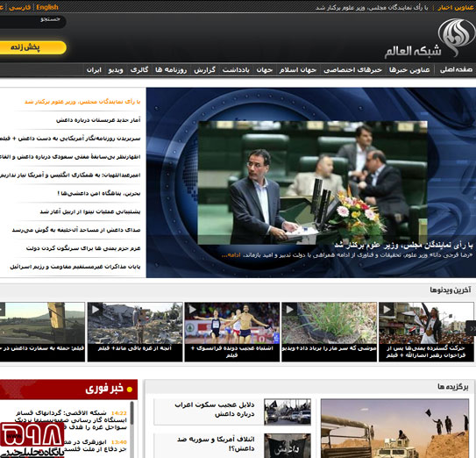Open the orange top headline link
The width and height of the screenshot is (476, 458).
click(82, 102)
